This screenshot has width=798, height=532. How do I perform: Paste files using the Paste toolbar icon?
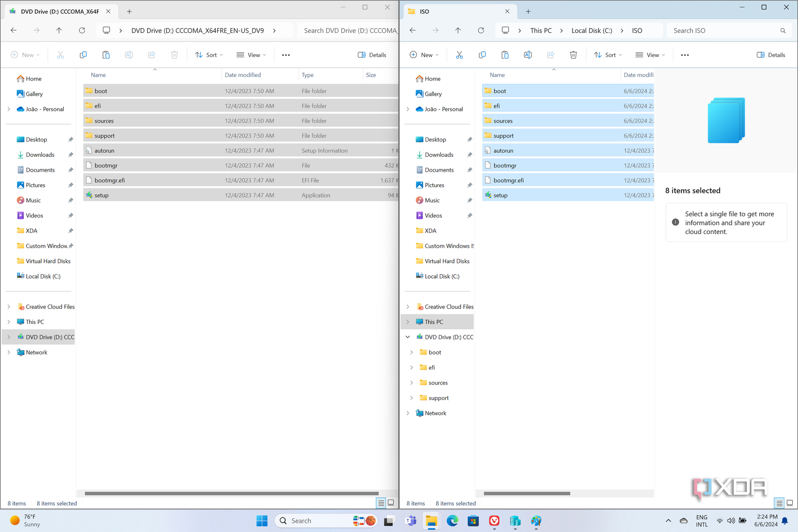pyautogui.click(x=504, y=55)
